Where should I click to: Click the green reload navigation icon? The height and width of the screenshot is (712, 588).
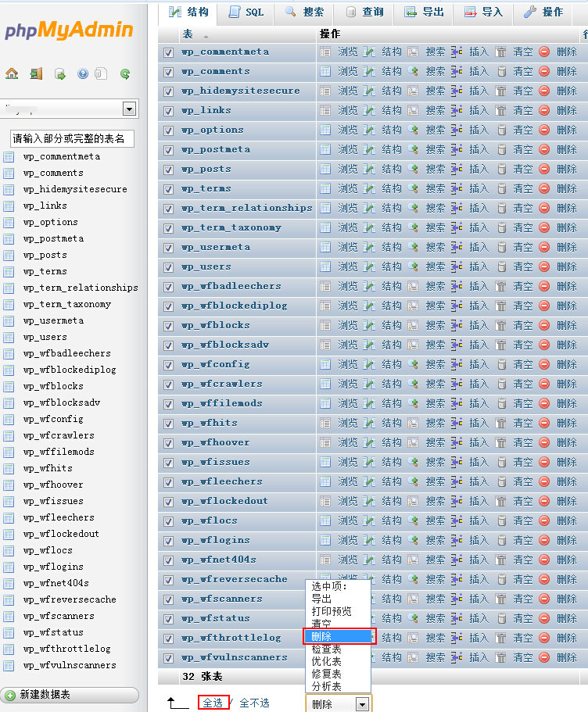[x=125, y=74]
